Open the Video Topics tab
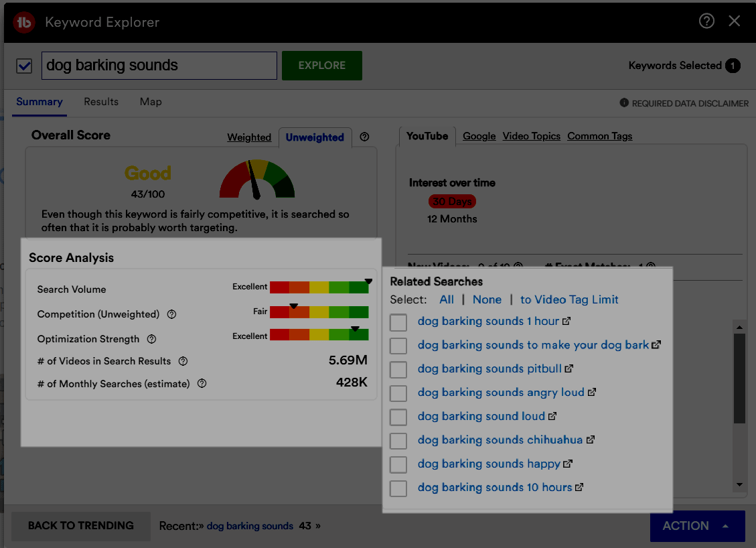This screenshot has height=548, width=756. coord(531,136)
